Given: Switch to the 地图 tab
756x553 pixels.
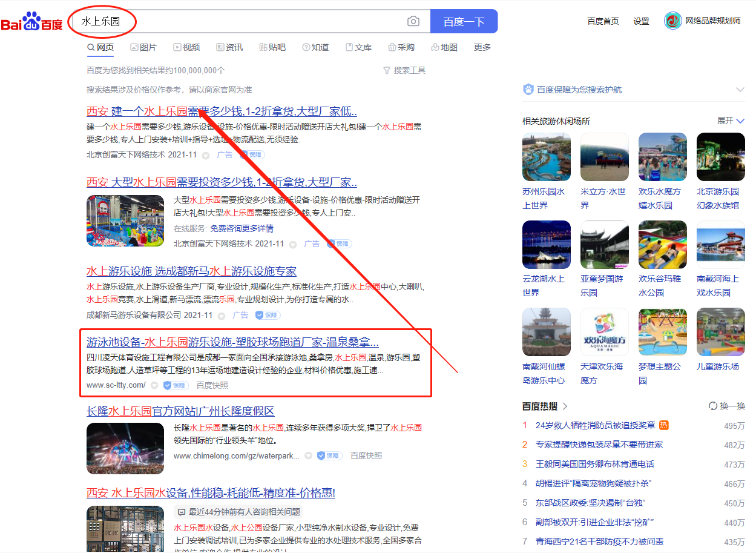Looking at the screenshot, I should (444, 47).
